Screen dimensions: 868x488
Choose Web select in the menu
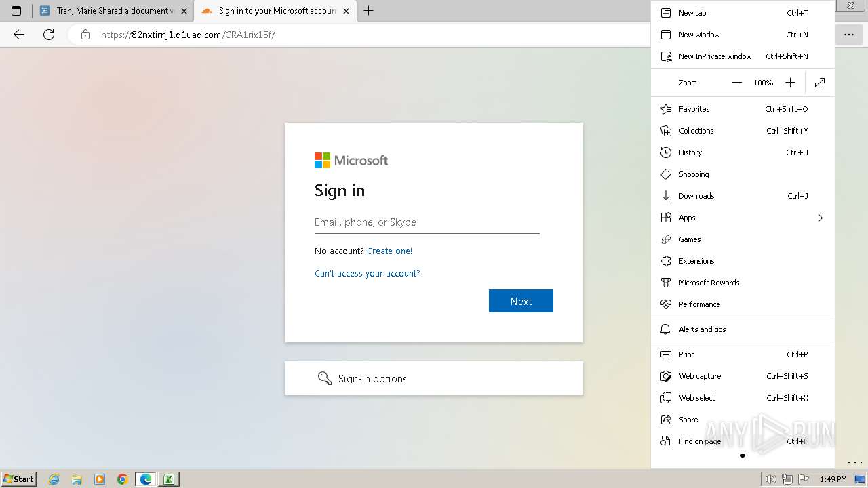pyautogui.click(x=743, y=398)
